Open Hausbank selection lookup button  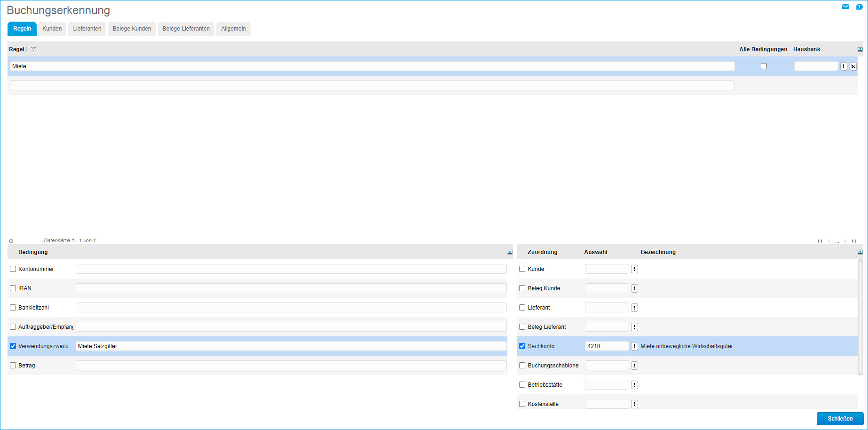click(x=844, y=66)
